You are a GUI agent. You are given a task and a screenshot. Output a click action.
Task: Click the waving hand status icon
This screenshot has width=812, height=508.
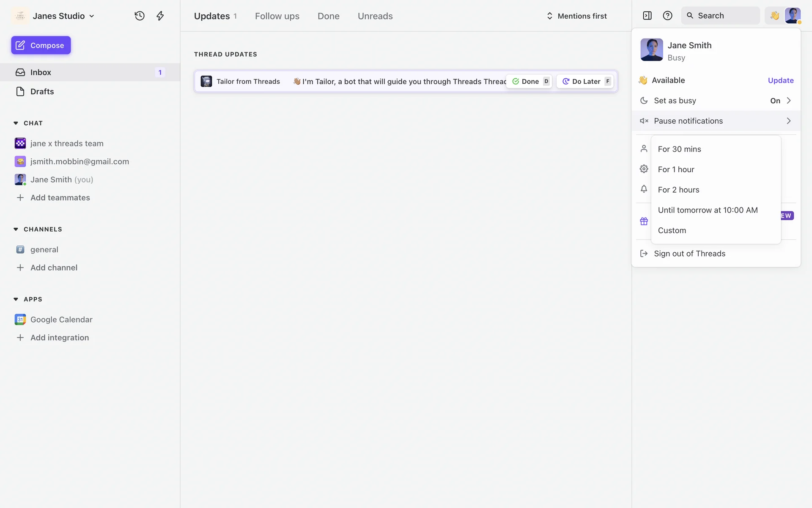774,16
